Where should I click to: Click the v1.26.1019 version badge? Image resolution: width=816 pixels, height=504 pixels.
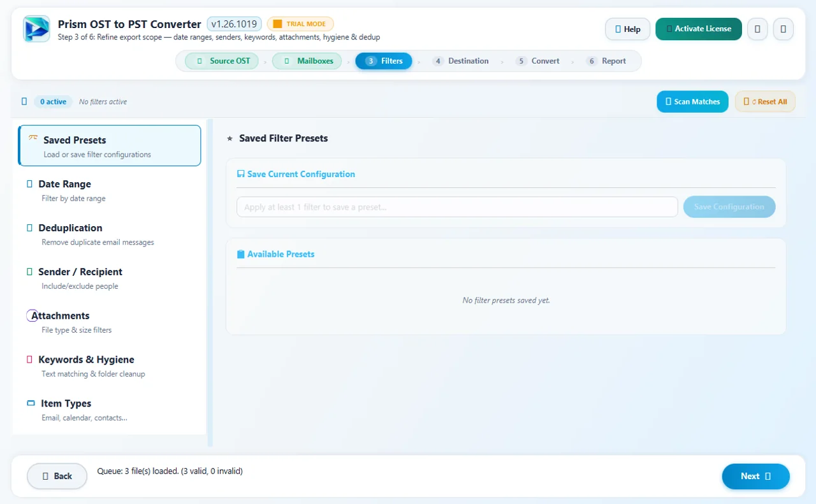point(234,24)
